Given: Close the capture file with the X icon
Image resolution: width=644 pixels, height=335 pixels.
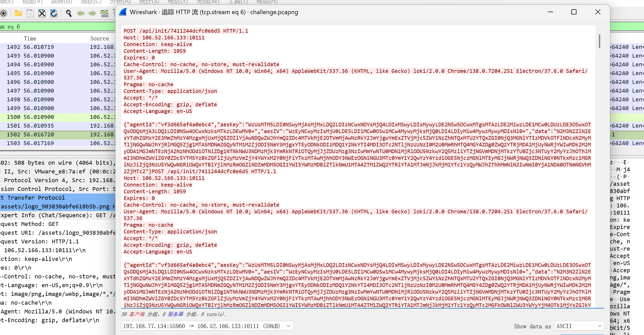Looking at the screenshot, I should click(x=42, y=13).
